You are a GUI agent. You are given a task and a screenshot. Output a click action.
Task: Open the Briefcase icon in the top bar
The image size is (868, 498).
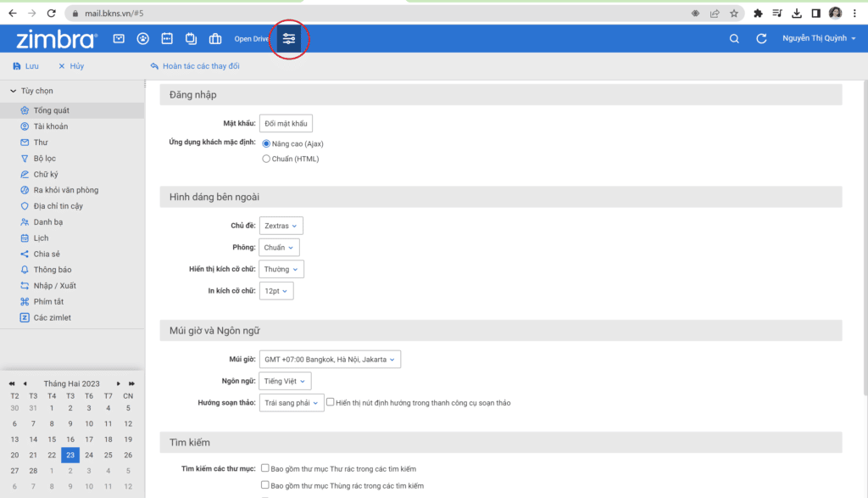pos(214,38)
